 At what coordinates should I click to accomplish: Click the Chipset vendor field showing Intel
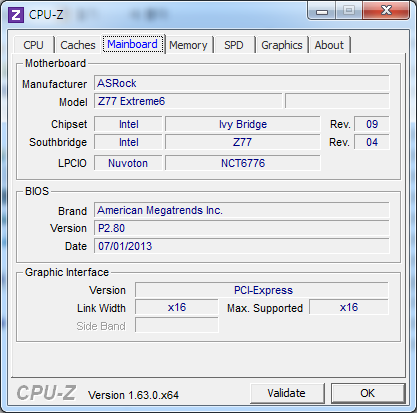click(x=128, y=124)
